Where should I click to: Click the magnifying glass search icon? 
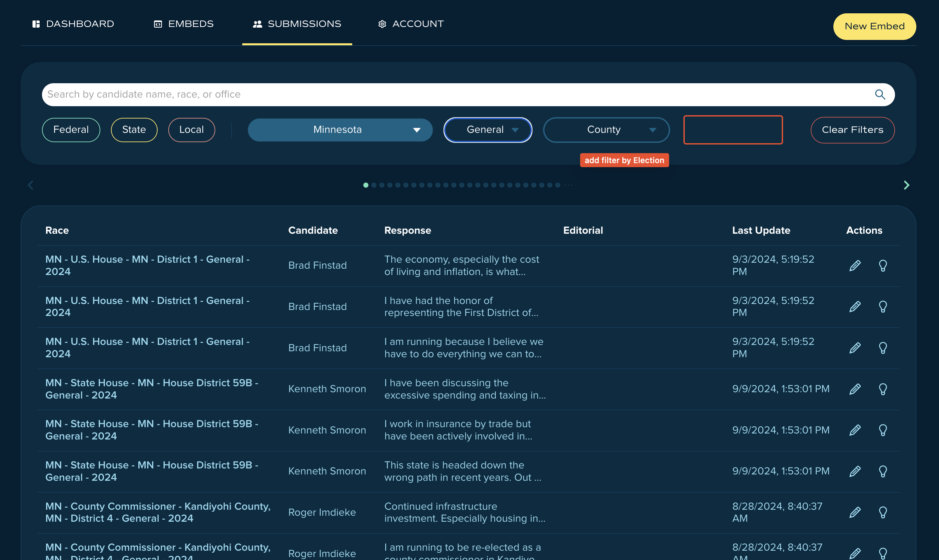click(880, 94)
